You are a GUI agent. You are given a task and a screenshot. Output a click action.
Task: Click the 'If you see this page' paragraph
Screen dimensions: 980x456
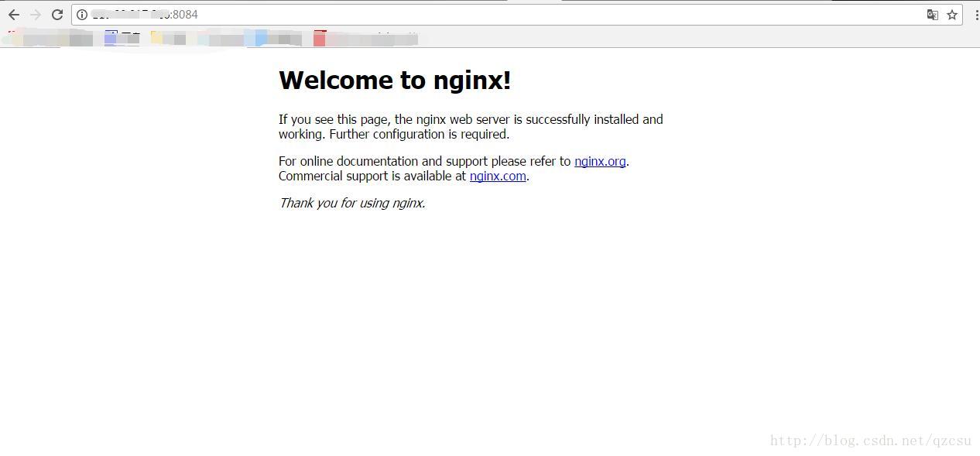[471, 126]
